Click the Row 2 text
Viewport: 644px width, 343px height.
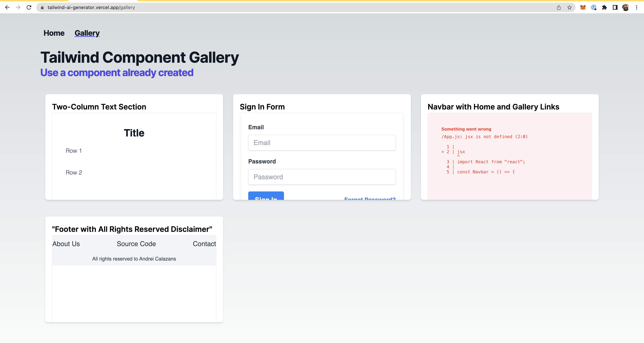coord(74,172)
